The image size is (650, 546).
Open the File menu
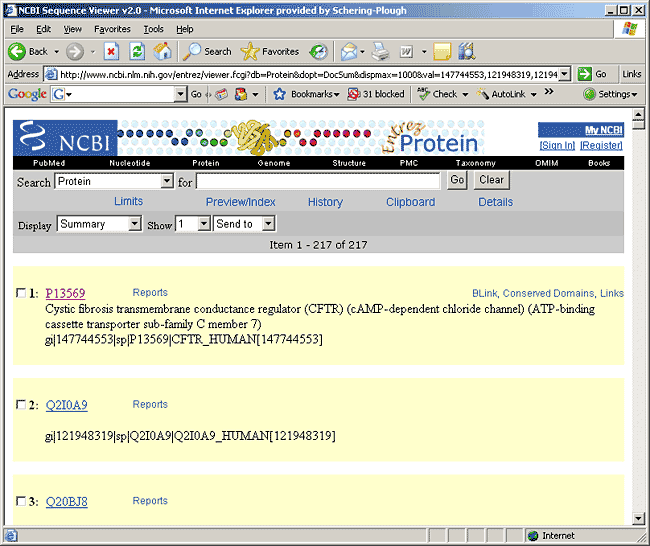tap(17, 29)
